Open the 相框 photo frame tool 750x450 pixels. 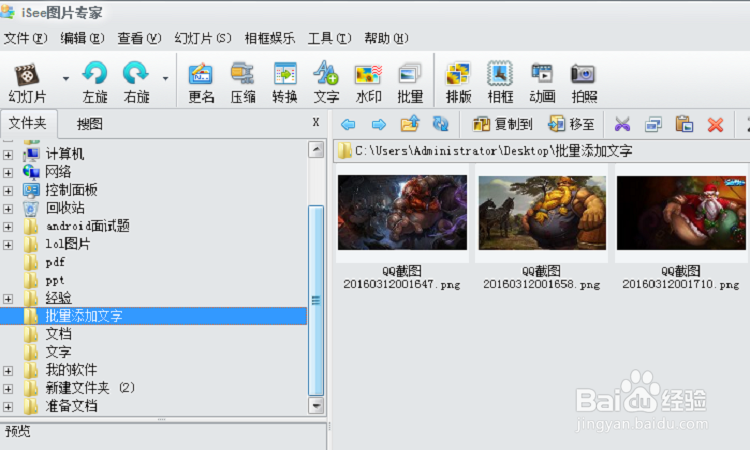coord(500,82)
